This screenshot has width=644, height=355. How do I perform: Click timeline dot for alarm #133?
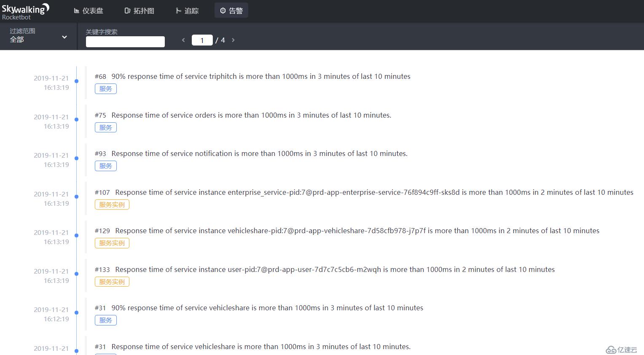click(x=76, y=274)
